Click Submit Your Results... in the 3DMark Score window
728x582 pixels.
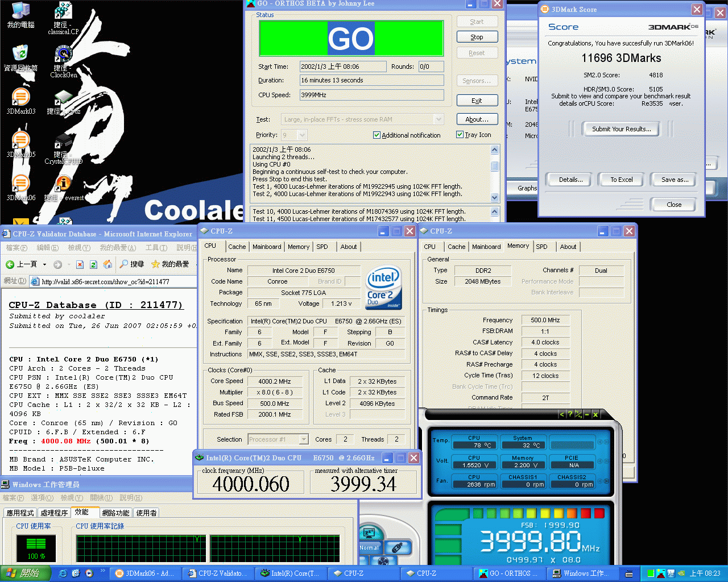click(x=621, y=129)
